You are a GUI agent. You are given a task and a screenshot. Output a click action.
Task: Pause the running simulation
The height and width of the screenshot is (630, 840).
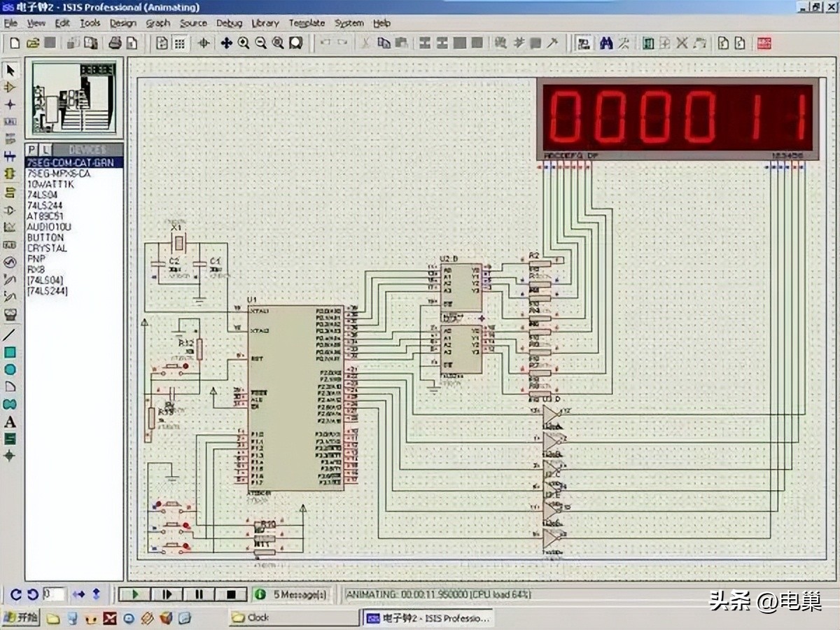click(199, 594)
